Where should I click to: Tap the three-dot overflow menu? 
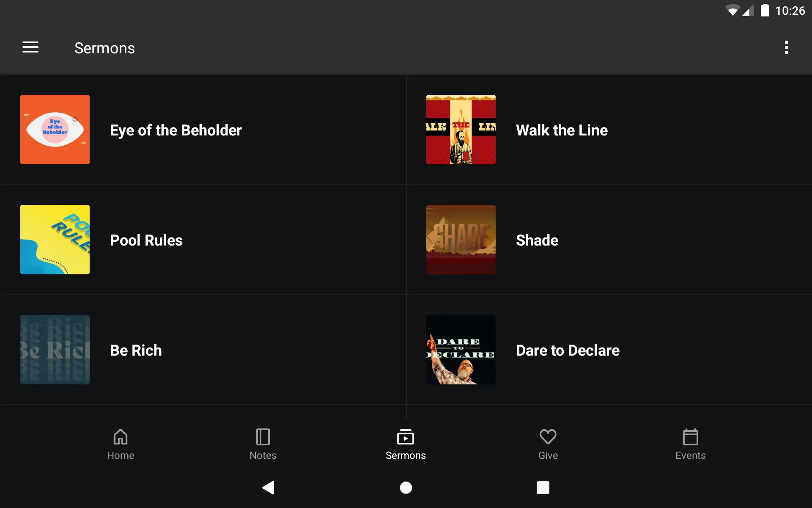click(x=787, y=48)
